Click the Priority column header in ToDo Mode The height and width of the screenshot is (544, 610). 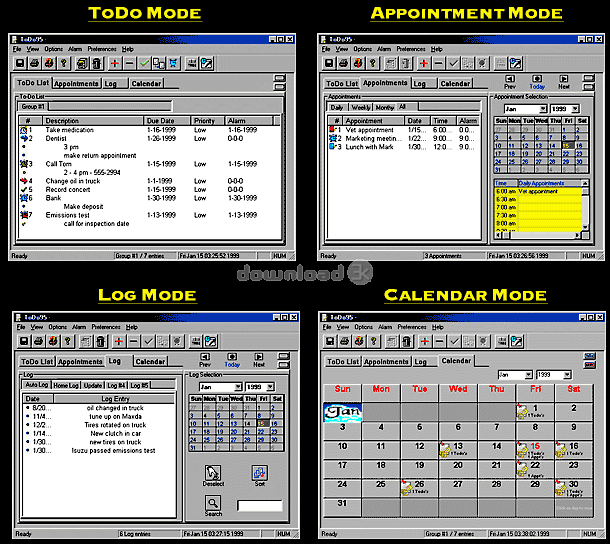(208, 121)
